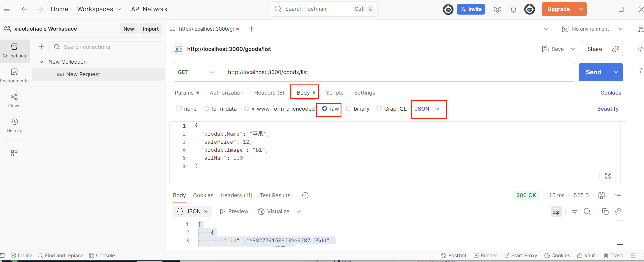Open the Send options arrow
The height and width of the screenshot is (262, 644).
(616, 72)
